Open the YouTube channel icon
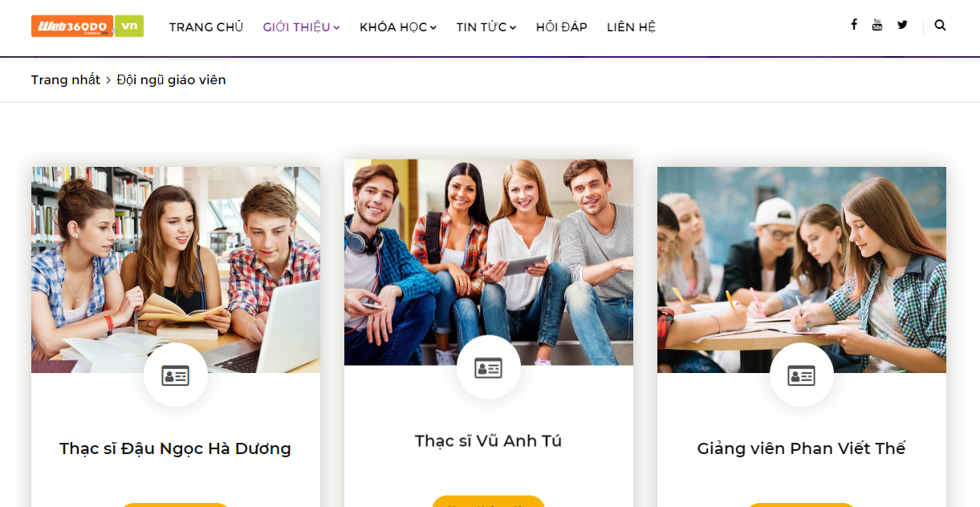Viewport: 980px width, 507px height. pyautogui.click(x=877, y=25)
